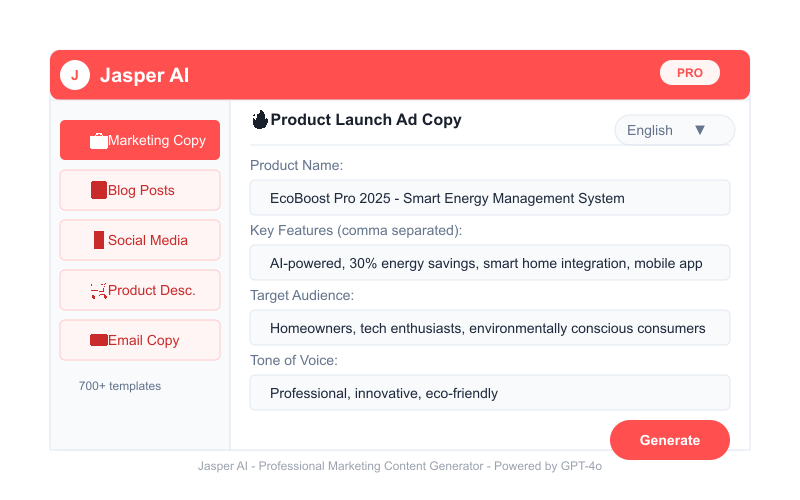Click the PRO badge button
Screen dimensions: 800x500
pos(690,73)
